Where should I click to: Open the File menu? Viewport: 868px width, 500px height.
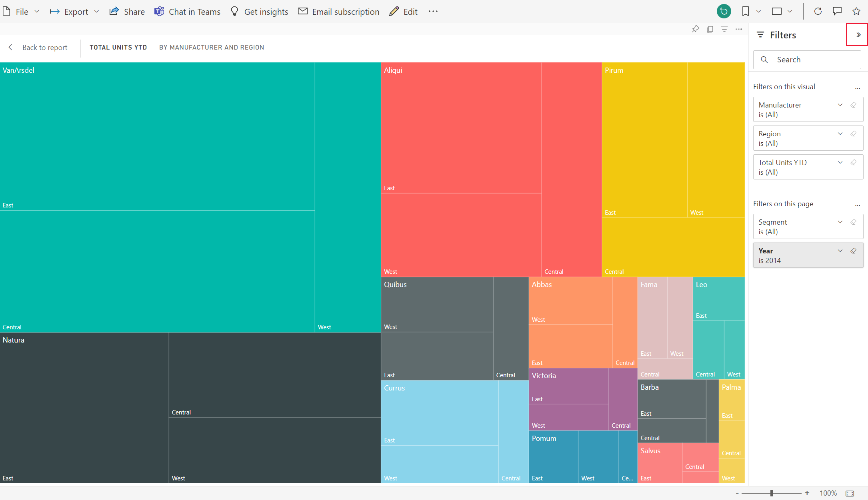(22, 12)
